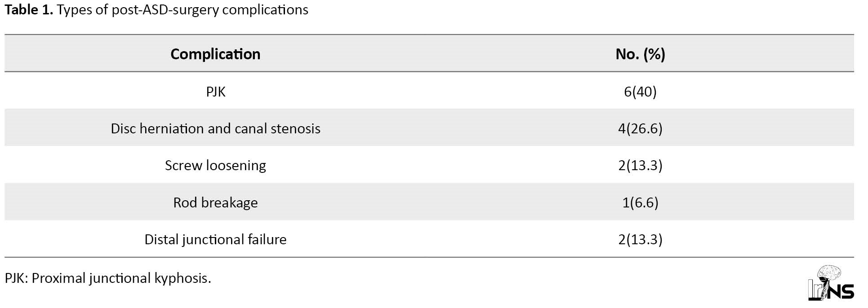This screenshot has width=868, height=308.
Task: Click the 2(13.3) value beside Screw loosening
Action: click(x=640, y=166)
